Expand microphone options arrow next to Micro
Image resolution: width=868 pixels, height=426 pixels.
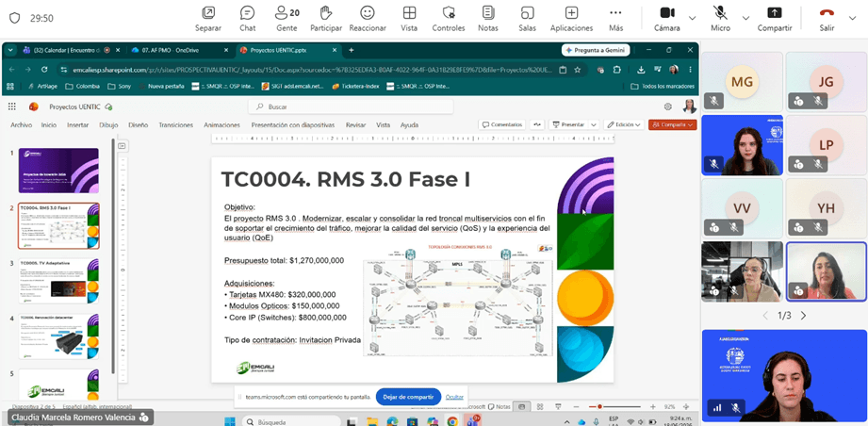point(745,18)
